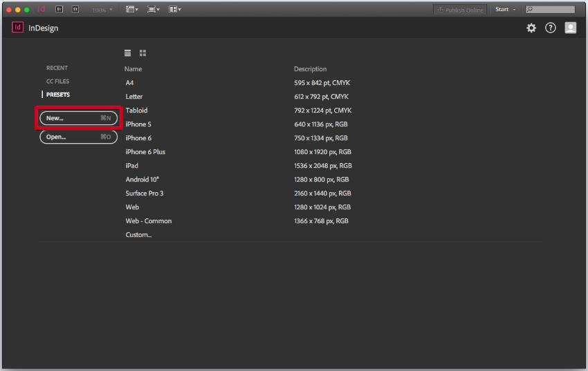Choose the iPhone 6 preset
This screenshot has height=371, width=588.
tap(138, 138)
